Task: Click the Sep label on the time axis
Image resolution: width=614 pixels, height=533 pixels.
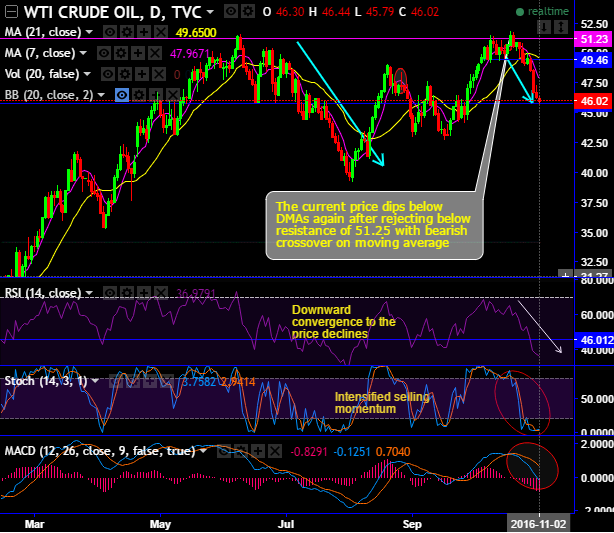Action: [412, 524]
